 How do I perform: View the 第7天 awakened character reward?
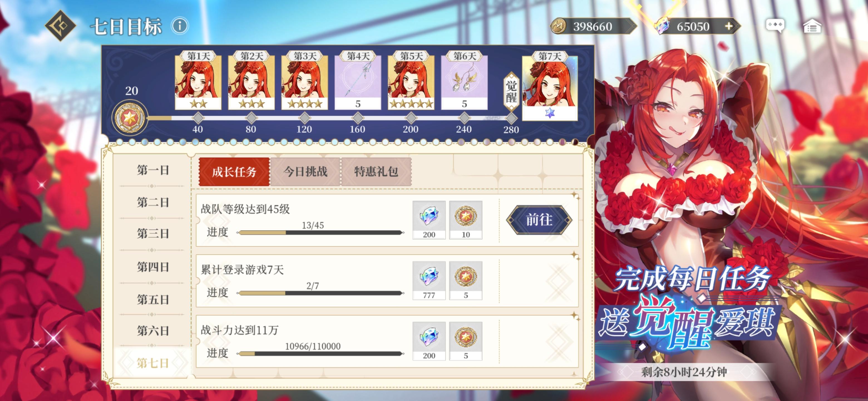(x=549, y=86)
